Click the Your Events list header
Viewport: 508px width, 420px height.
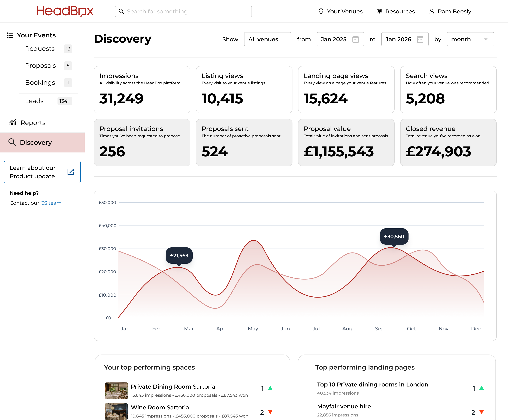pos(36,35)
